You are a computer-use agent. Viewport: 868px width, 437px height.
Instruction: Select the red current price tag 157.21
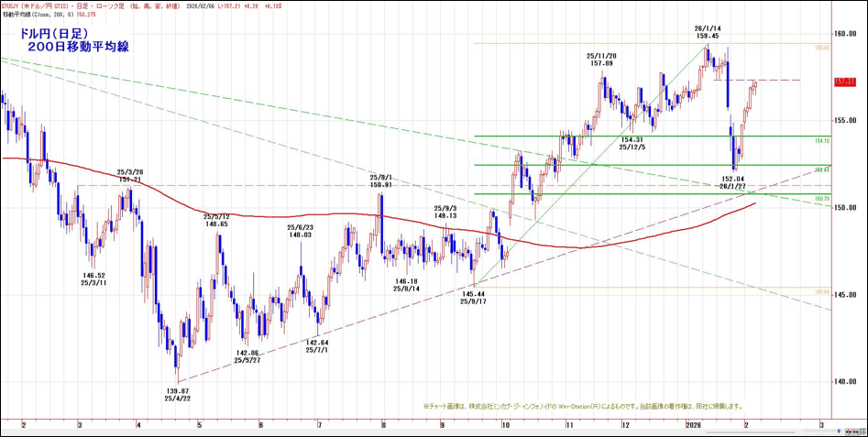[x=845, y=82]
